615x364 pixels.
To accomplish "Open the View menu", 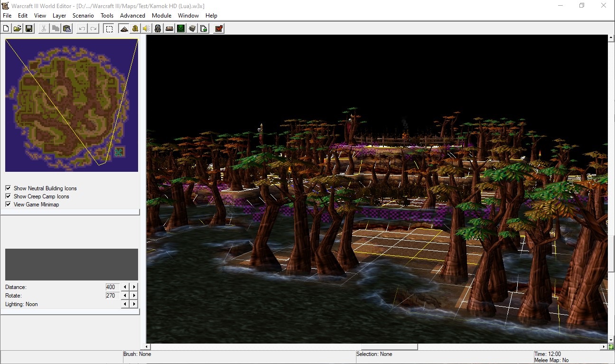I will click(x=40, y=16).
